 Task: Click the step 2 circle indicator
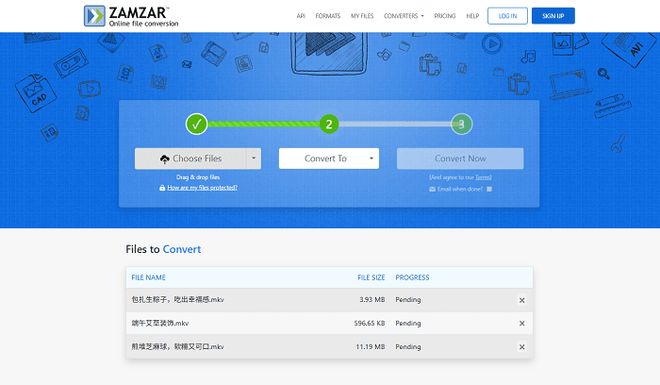(x=329, y=124)
